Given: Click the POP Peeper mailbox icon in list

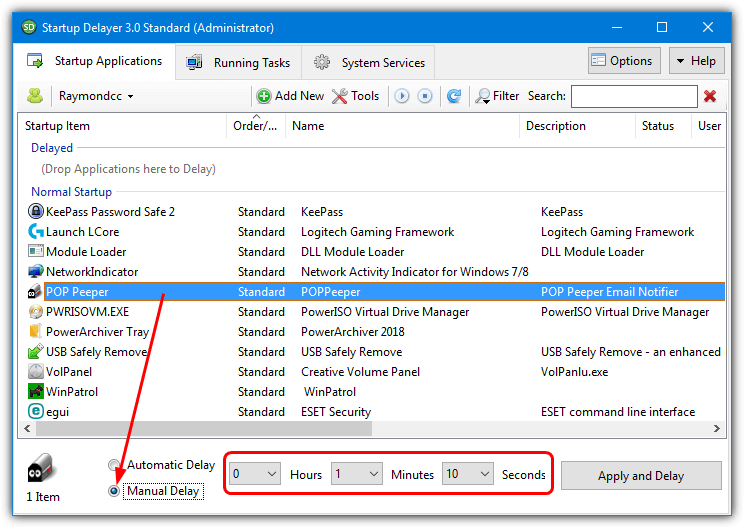Looking at the screenshot, I should click(35, 291).
